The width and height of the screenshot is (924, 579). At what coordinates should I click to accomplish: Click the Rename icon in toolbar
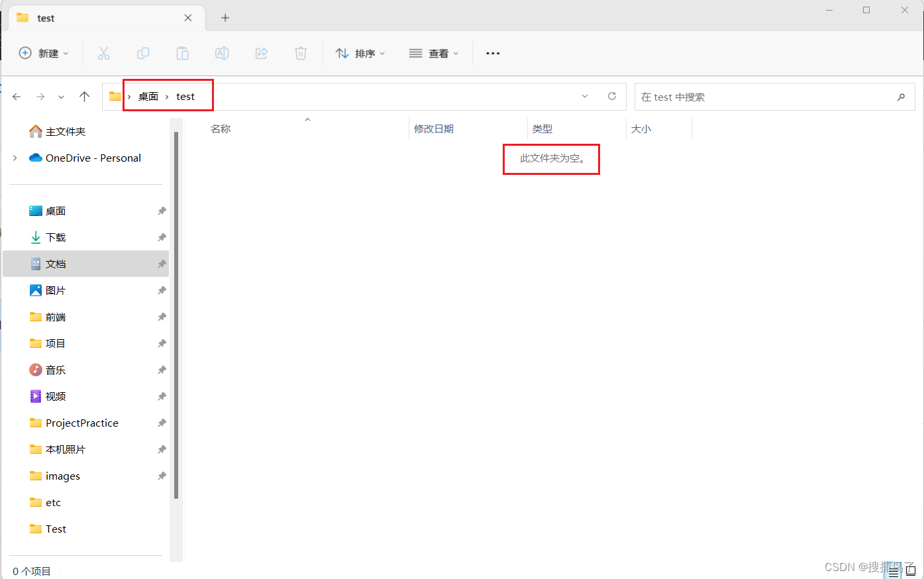point(222,53)
